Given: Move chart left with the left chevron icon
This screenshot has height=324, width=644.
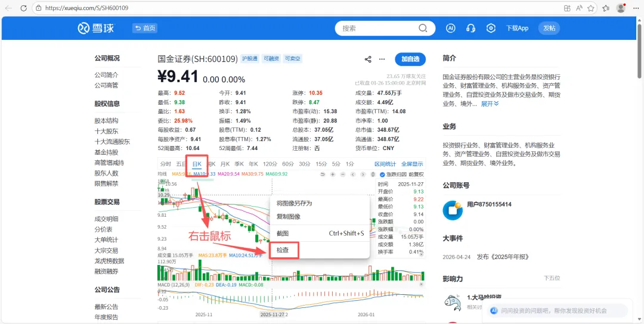Looking at the screenshot, I should (353, 175).
